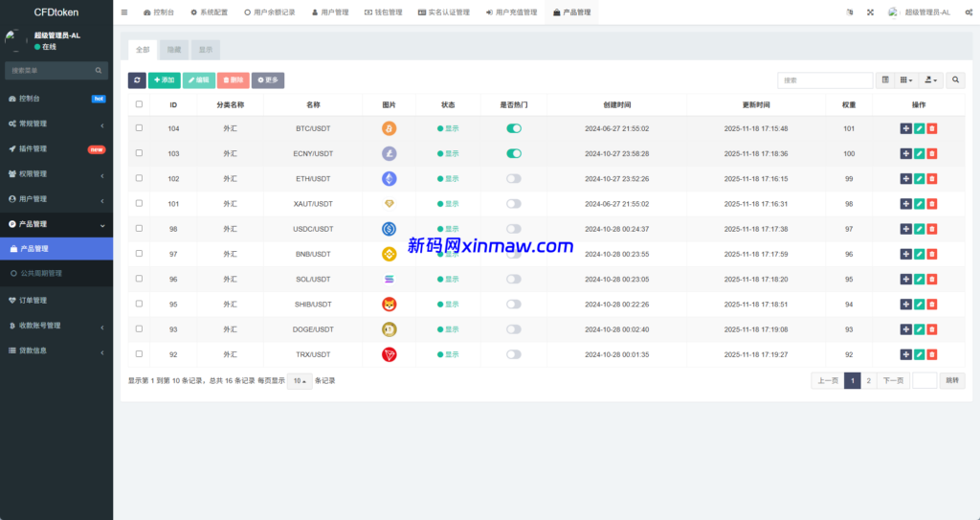Image resolution: width=980 pixels, height=520 pixels.
Task: Click drag-sort icon for DOGE/USDT row
Action: pyautogui.click(x=905, y=329)
